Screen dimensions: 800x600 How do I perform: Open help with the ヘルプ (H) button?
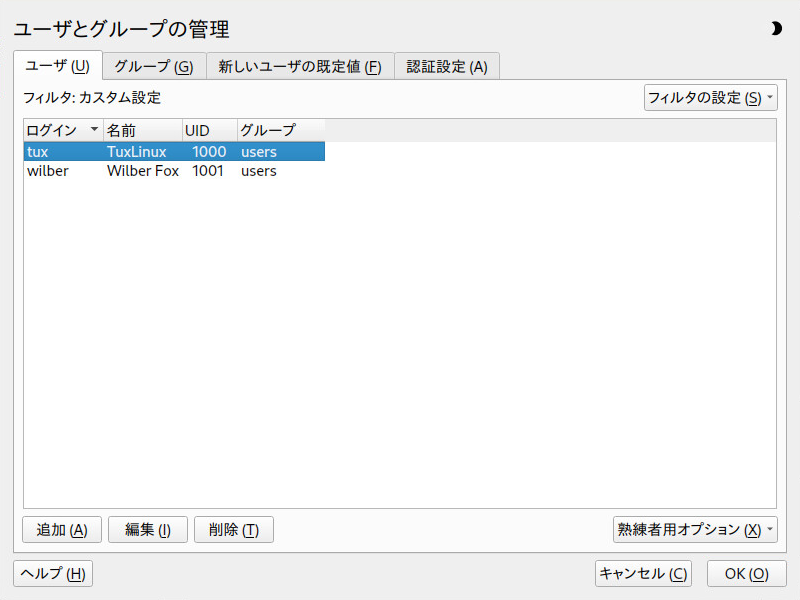coord(53,573)
